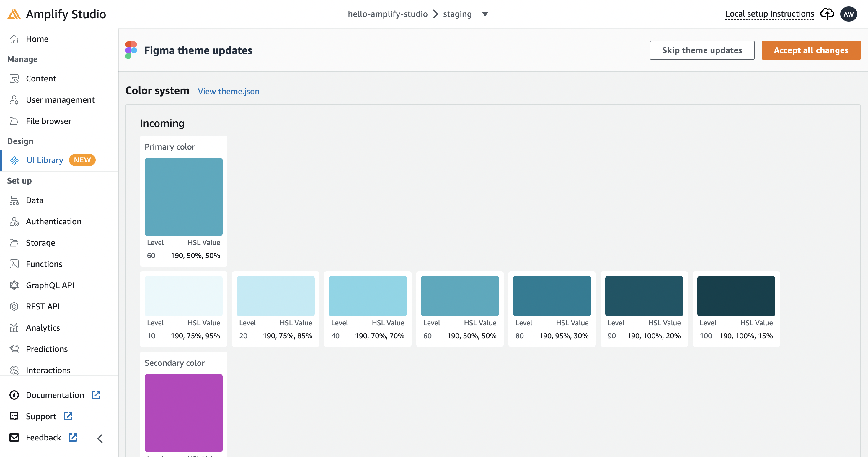868x457 pixels.
Task: Click the cloud upload icon in header
Action: pyautogui.click(x=827, y=14)
